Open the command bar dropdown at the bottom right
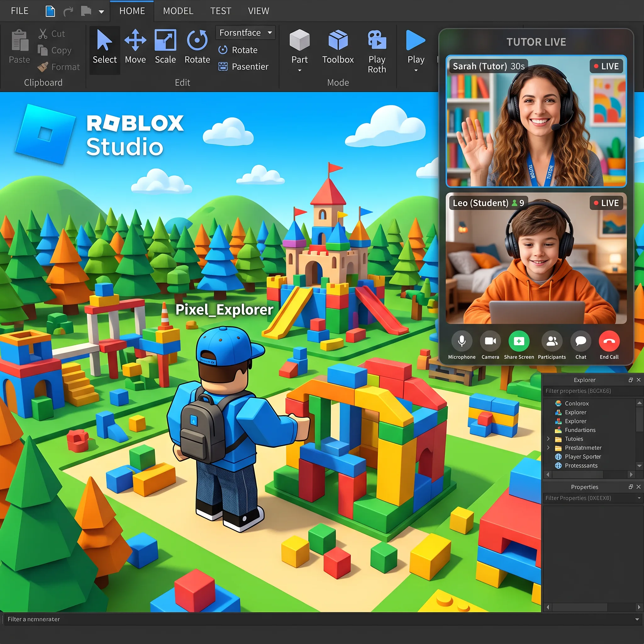The image size is (644, 644). click(x=637, y=619)
